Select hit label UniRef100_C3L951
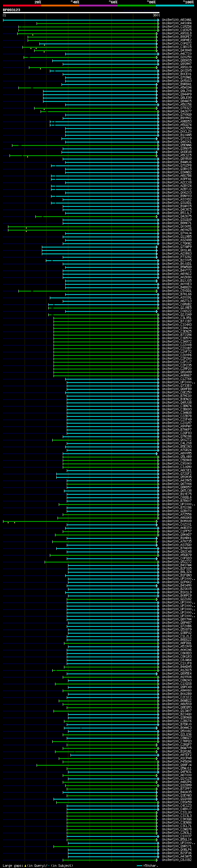 (176, 318)
